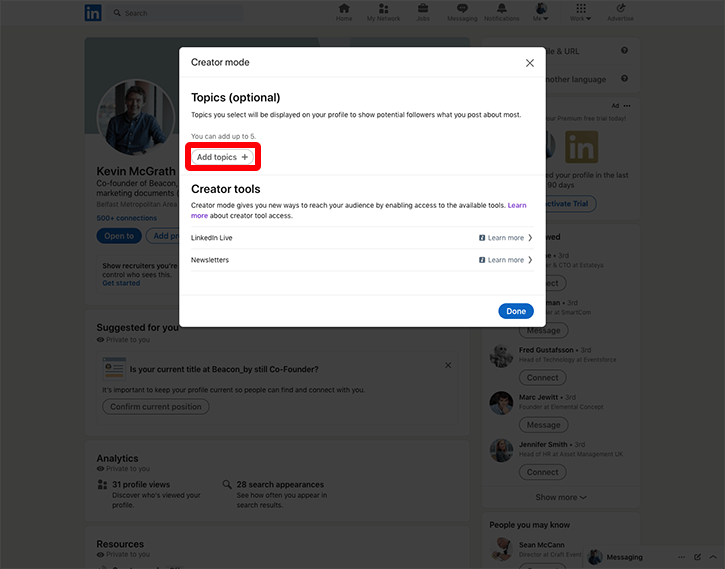Click the Done button

[x=516, y=311]
